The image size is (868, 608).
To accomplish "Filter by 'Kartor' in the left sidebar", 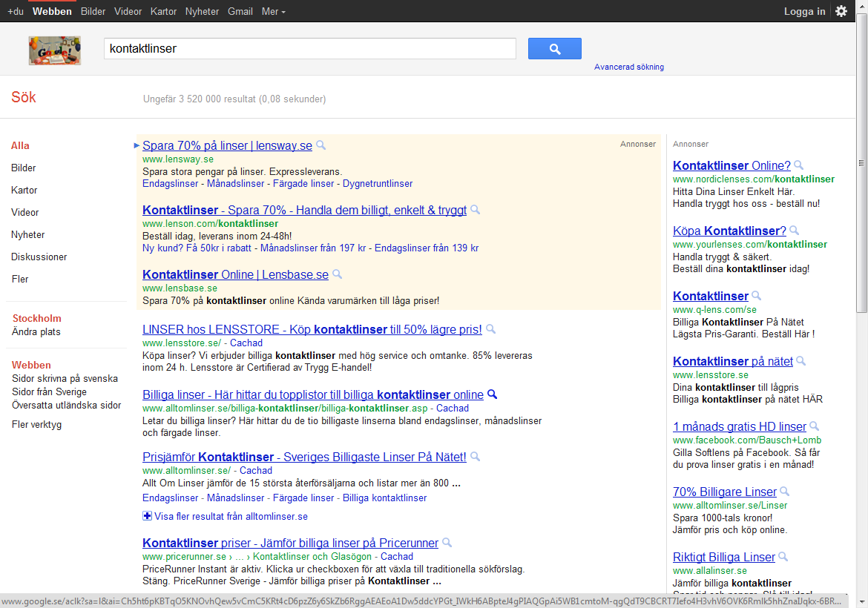I will point(24,190).
